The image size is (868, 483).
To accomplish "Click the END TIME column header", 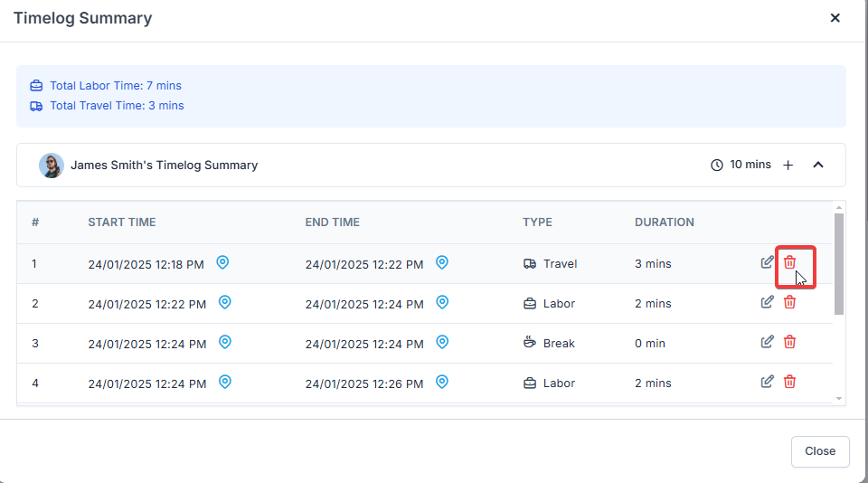I will click(x=332, y=223).
